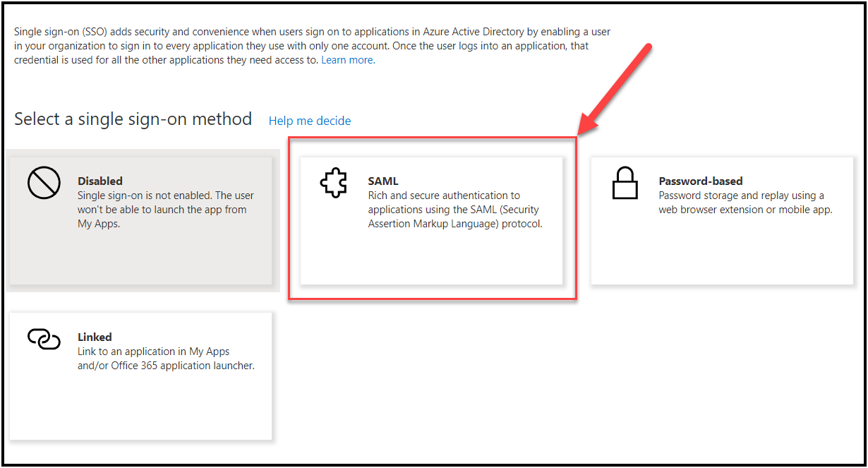868x468 pixels.
Task: Click the SAML puzzle piece icon
Action: (x=334, y=184)
